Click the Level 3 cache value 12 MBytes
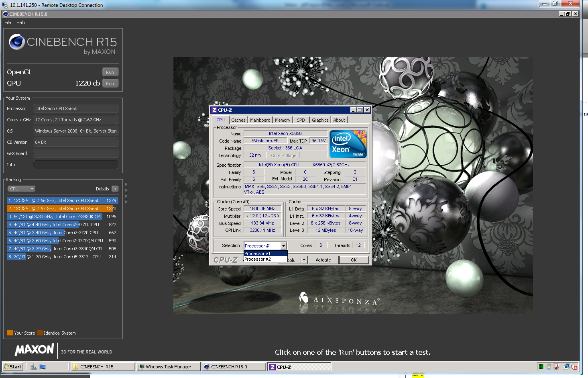The height and width of the screenshot is (378, 588). [326, 231]
